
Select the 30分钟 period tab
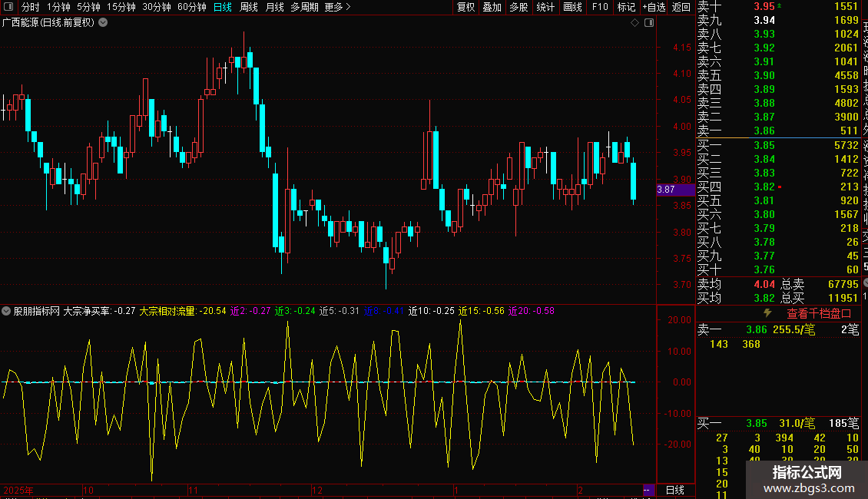(157, 7)
